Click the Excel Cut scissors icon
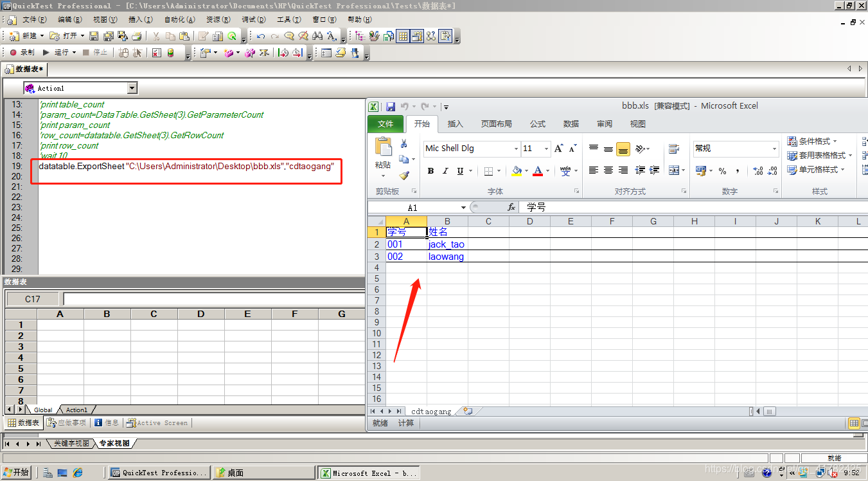Screen dimensions: 868x481 [404, 143]
